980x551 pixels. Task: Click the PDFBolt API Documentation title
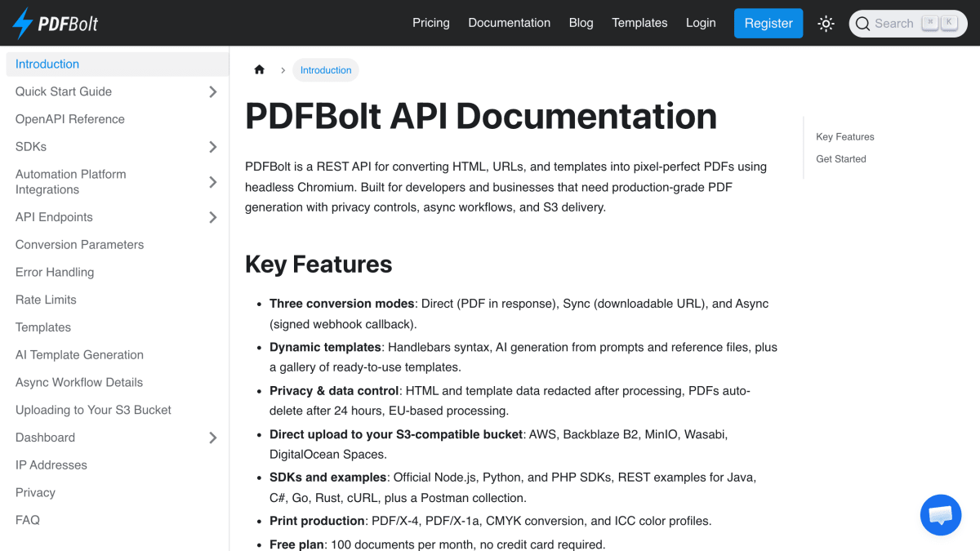tap(481, 116)
